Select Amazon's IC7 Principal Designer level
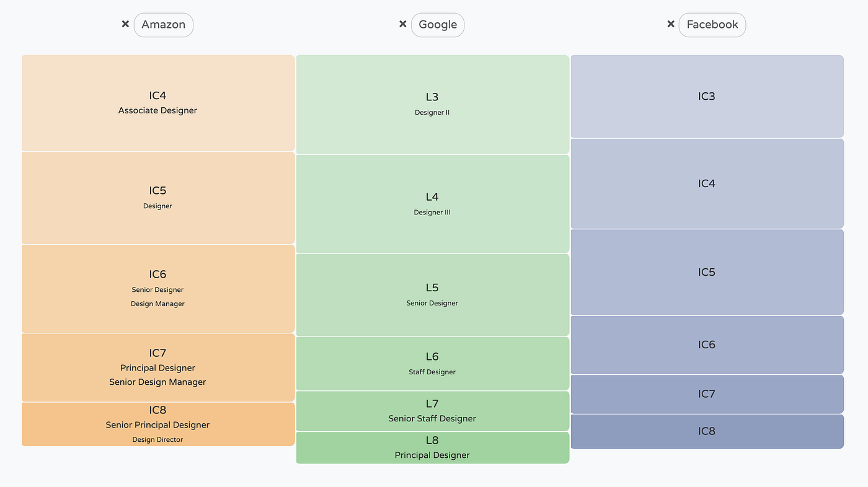 point(158,367)
